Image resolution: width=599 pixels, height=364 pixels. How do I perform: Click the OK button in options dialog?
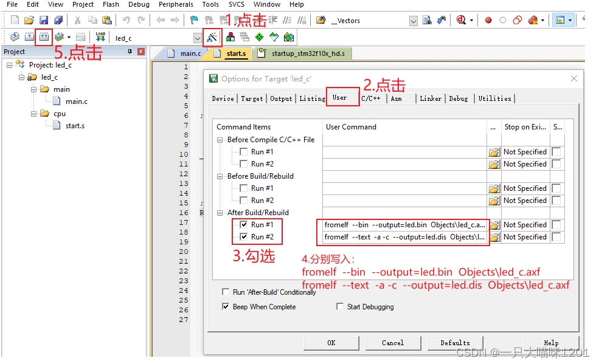tap(331, 343)
